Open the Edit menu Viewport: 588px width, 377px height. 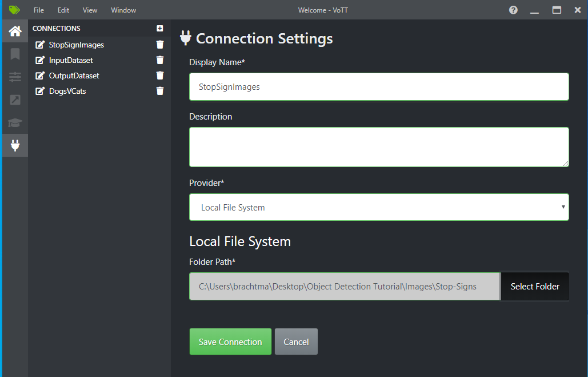coord(63,10)
